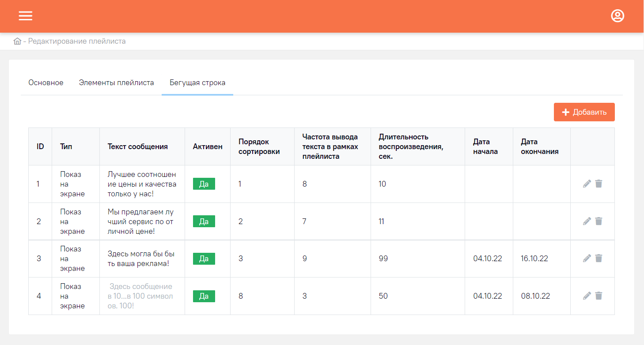
Task: Click duration value 50
Action: [x=383, y=296]
